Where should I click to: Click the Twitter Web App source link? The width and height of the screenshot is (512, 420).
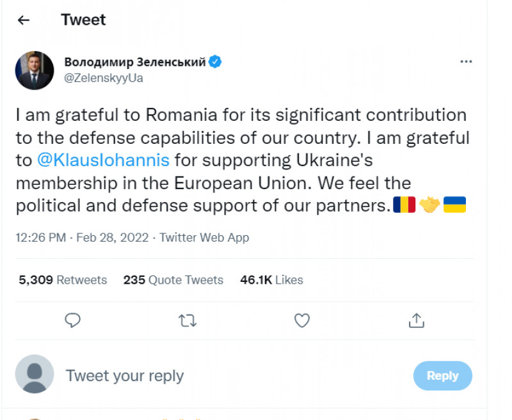click(204, 237)
